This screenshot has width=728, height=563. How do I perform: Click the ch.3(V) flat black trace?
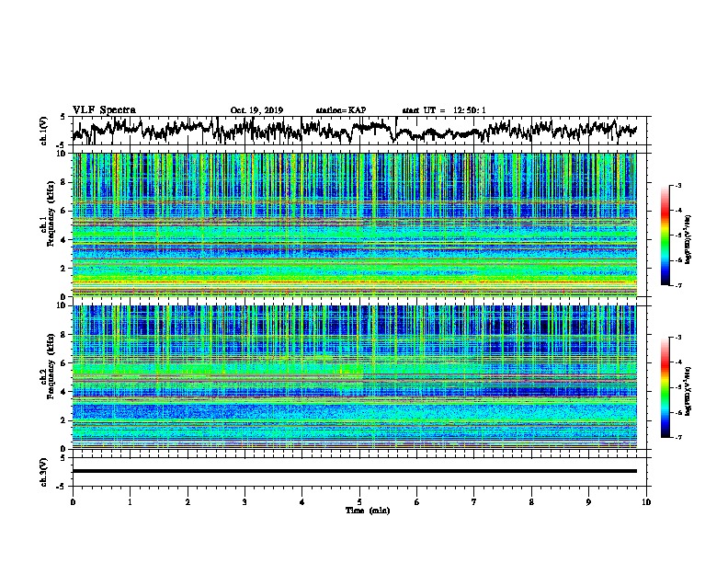click(x=355, y=471)
